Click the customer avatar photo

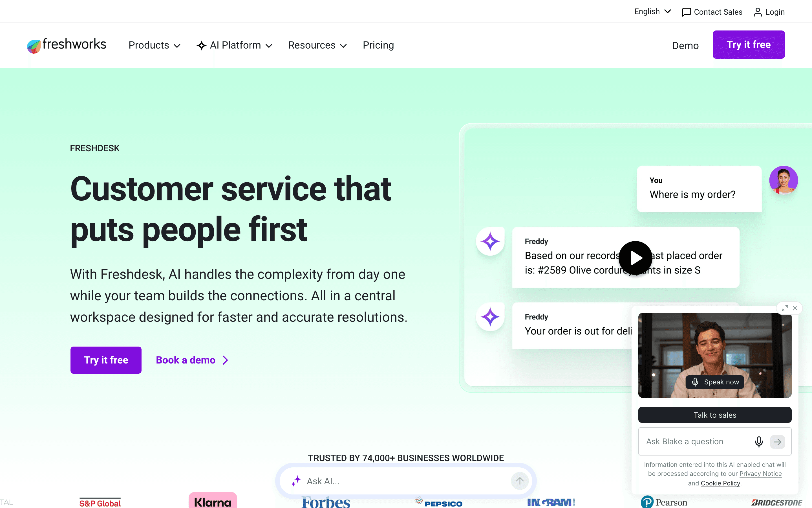[x=784, y=180]
